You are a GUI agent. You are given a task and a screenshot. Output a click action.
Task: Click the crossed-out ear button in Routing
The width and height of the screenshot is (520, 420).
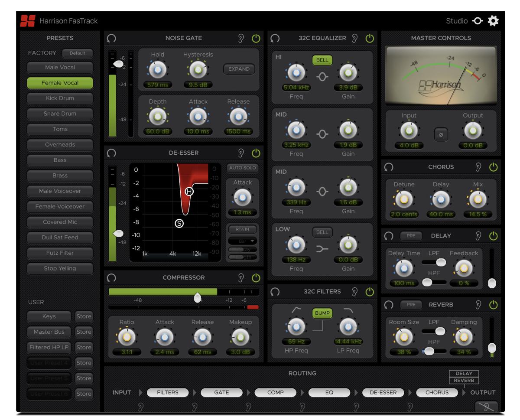click(486, 407)
